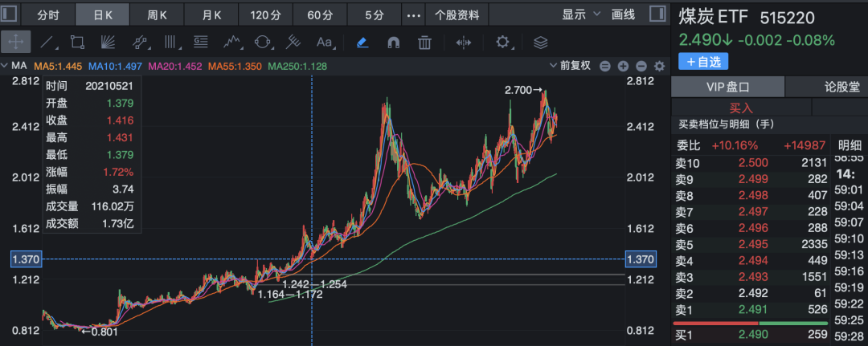Click the MA20:1.452 label
This screenshot has height=346, width=868.
click(175, 67)
